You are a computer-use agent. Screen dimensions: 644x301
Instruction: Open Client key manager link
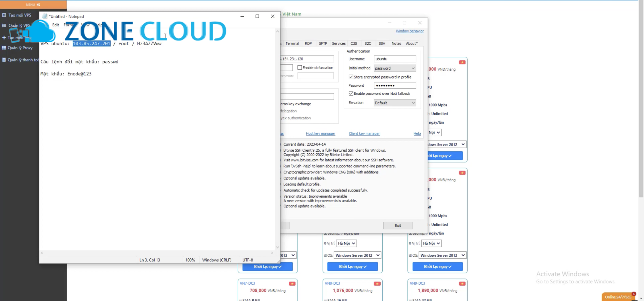[x=364, y=133]
